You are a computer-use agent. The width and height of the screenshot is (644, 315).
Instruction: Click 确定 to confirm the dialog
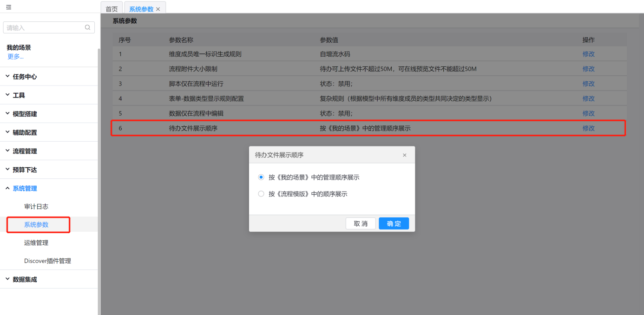pyautogui.click(x=394, y=223)
